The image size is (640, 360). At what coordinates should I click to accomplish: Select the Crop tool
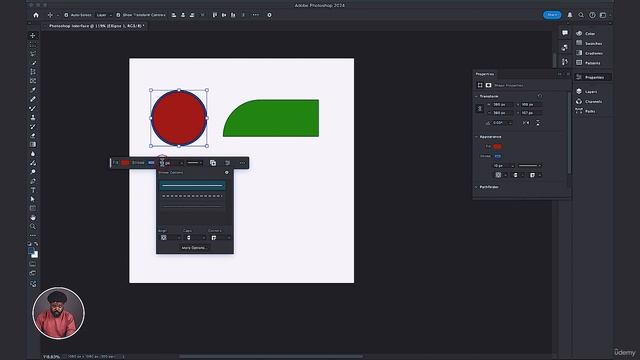pos(33,72)
